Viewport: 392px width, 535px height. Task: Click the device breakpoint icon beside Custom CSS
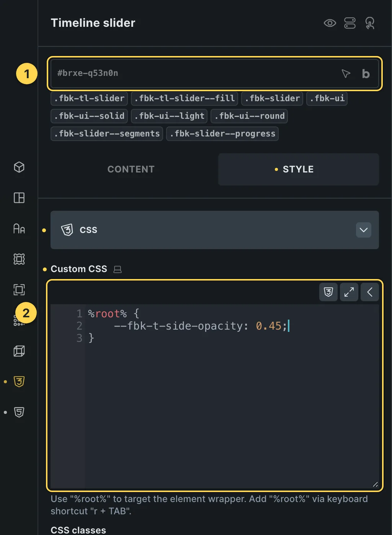pyautogui.click(x=118, y=269)
